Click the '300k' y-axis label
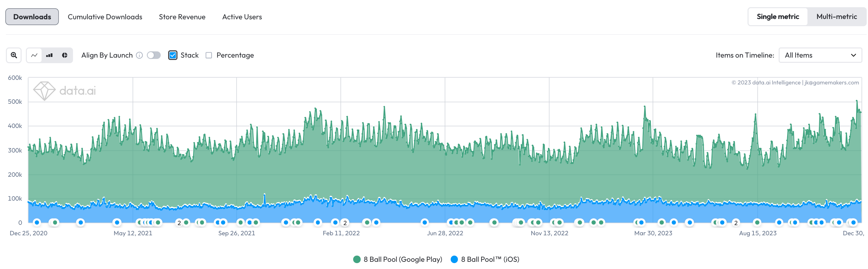 [x=15, y=150]
